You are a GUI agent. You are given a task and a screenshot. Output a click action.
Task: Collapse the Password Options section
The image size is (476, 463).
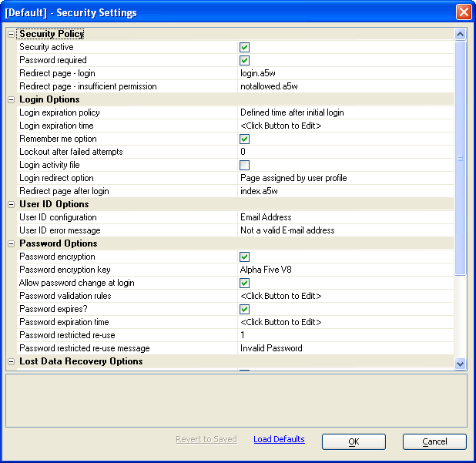12,243
